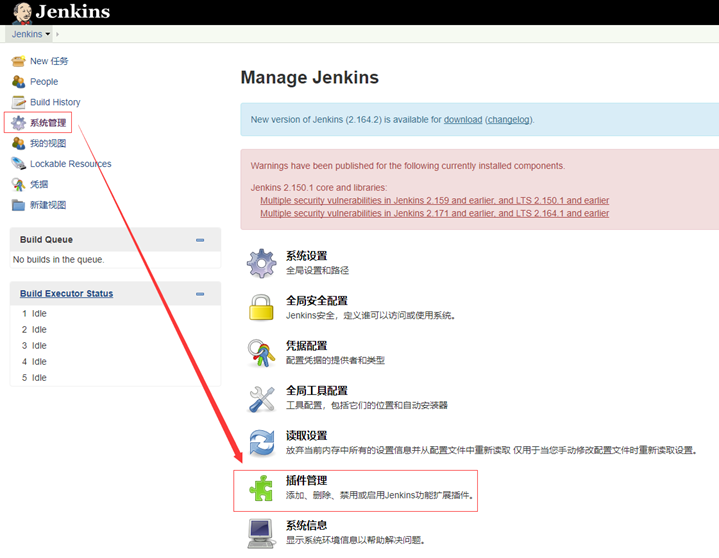Click the Jenkins header title text
Screen dimensions: 719x558
pyautogui.click(x=73, y=12)
